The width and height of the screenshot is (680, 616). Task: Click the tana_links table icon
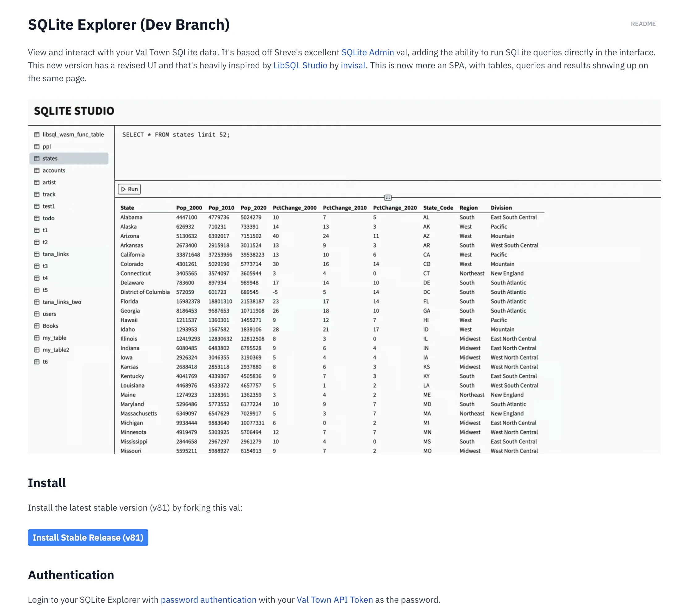click(37, 254)
